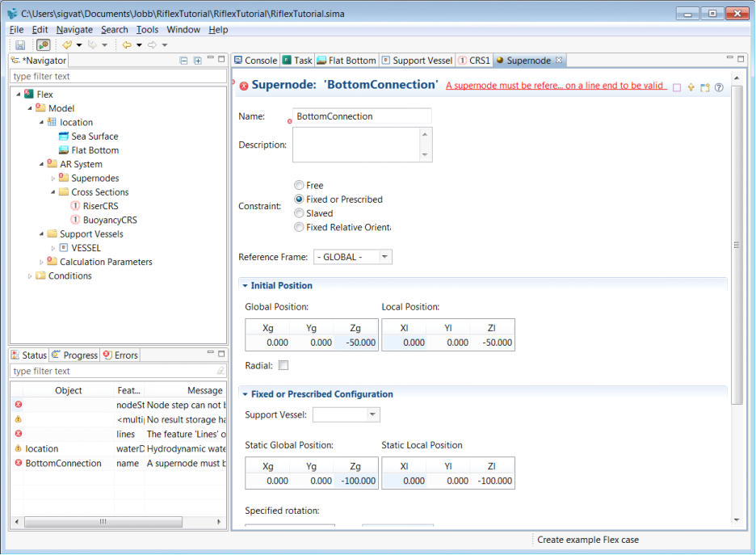Collapse all items in Navigator panel
The height and width of the screenshot is (555, 756).
point(184,61)
